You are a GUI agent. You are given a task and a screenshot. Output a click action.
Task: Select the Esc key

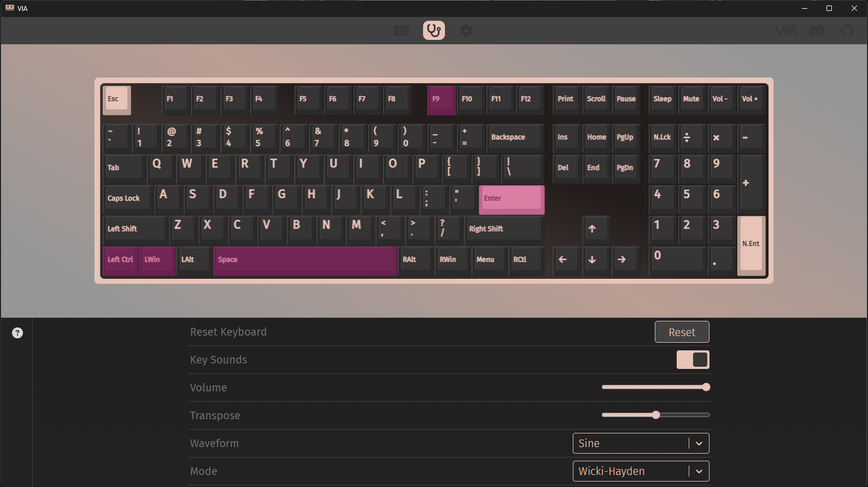point(116,99)
